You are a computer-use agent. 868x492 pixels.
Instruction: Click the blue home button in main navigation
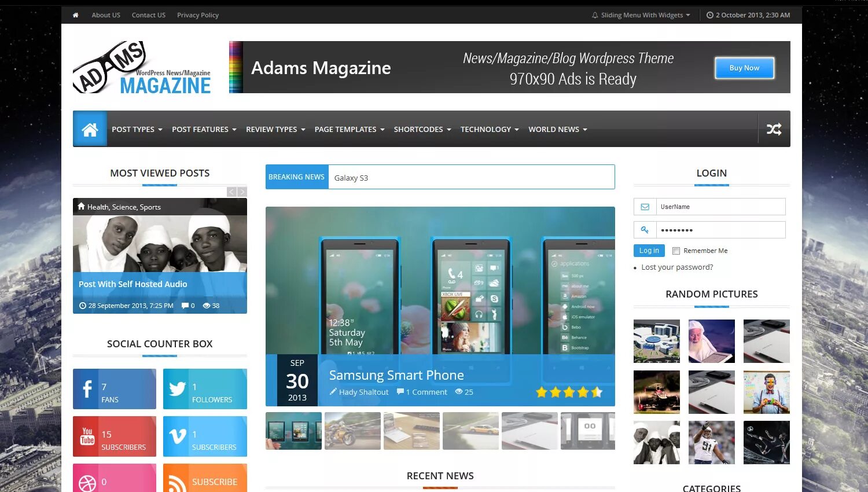tap(90, 128)
